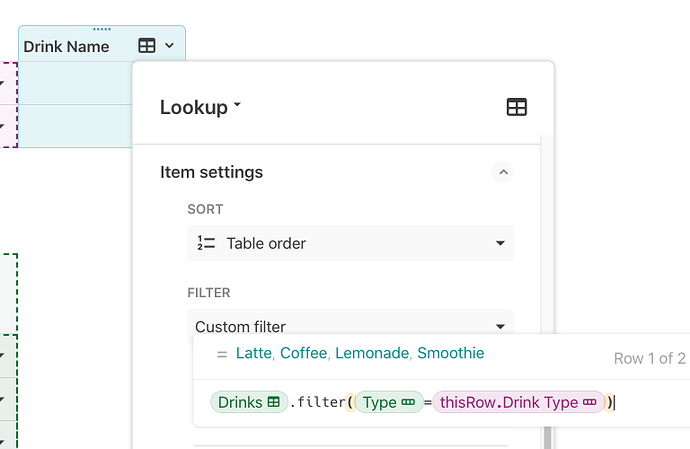Screen dimensions: 690x449
Task: Click the table icon inside Drinks chip
Action: click(273, 402)
